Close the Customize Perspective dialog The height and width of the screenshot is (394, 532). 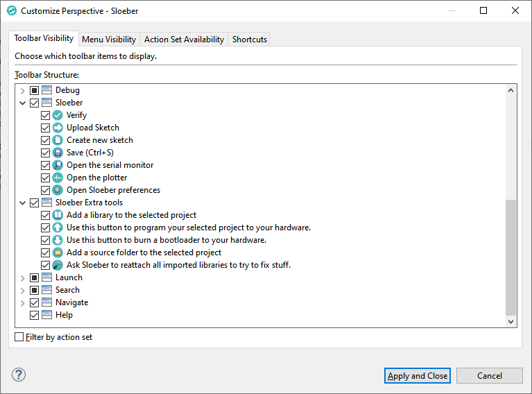tap(515, 10)
